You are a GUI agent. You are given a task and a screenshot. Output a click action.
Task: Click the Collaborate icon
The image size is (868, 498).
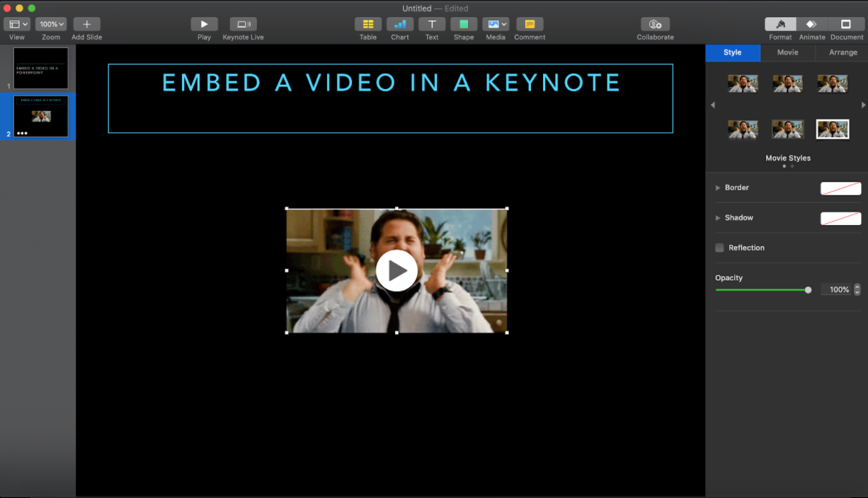(x=655, y=24)
